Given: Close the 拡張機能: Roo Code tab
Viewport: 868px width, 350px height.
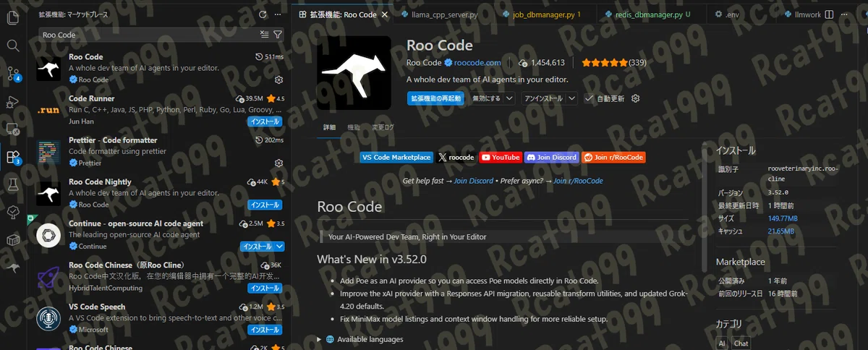Looking at the screenshot, I should (x=384, y=14).
